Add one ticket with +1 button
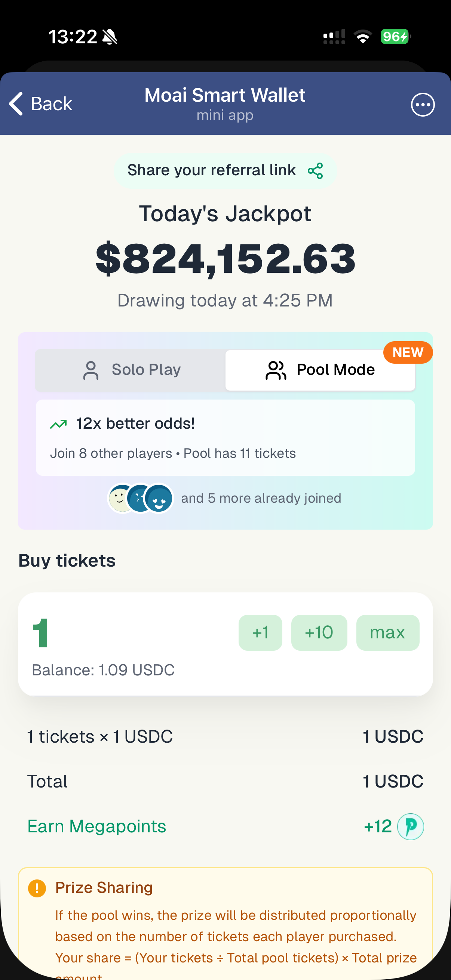The image size is (451, 980). click(260, 632)
